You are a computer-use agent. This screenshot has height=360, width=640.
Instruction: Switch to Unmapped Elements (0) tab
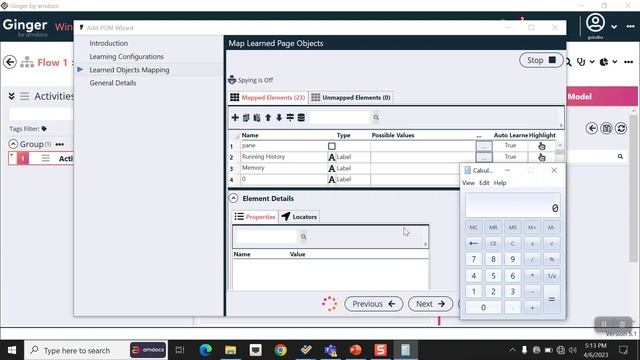pos(351,98)
